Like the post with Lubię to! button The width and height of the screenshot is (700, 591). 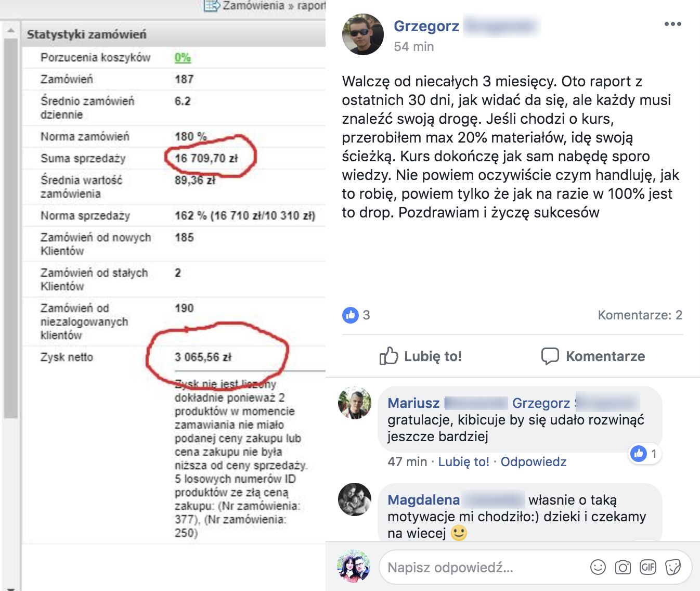pos(420,356)
